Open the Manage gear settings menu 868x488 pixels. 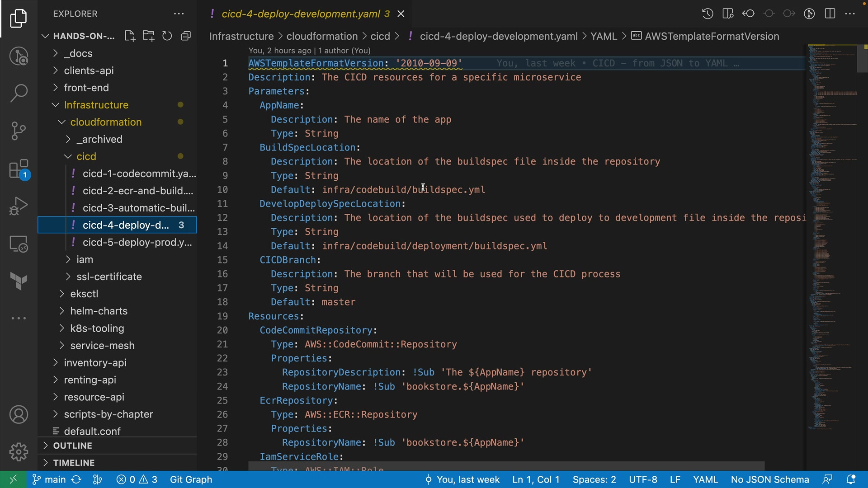pos(19,451)
